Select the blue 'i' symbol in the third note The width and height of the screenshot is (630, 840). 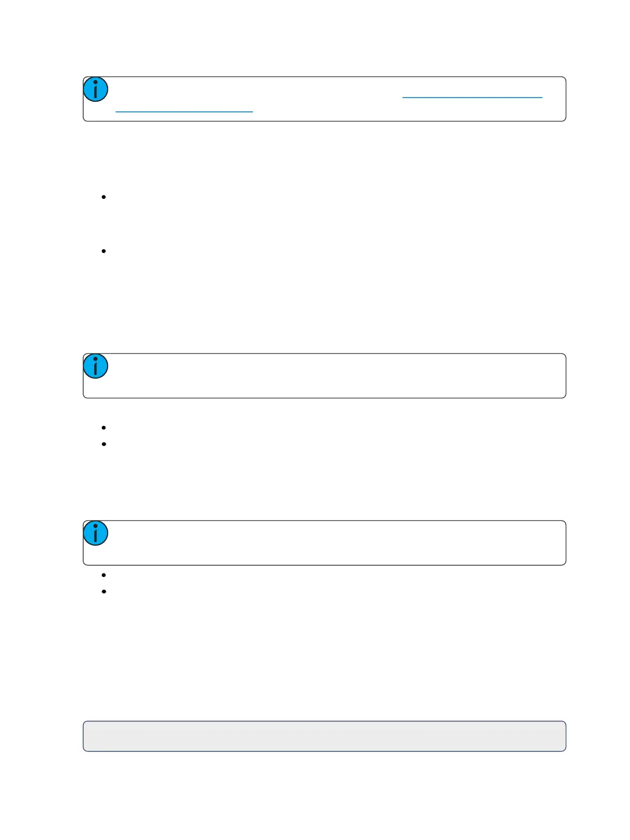[96, 533]
